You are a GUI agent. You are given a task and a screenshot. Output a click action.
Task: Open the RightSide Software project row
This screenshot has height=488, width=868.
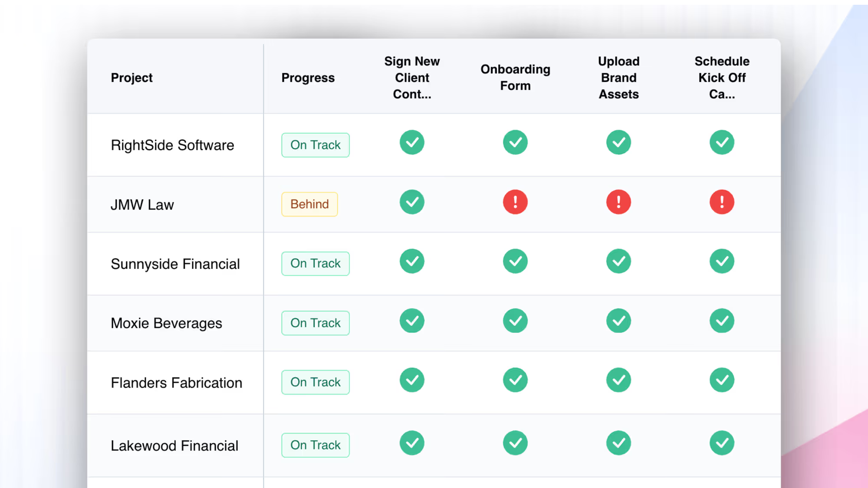click(x=434, y=145)
